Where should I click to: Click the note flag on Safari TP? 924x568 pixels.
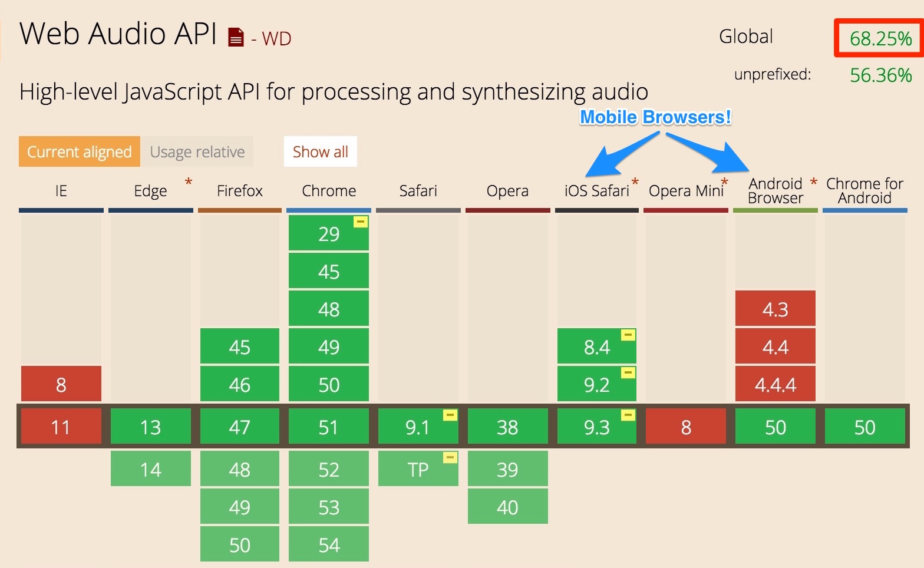pyautogui.click(x=450, y=458)
